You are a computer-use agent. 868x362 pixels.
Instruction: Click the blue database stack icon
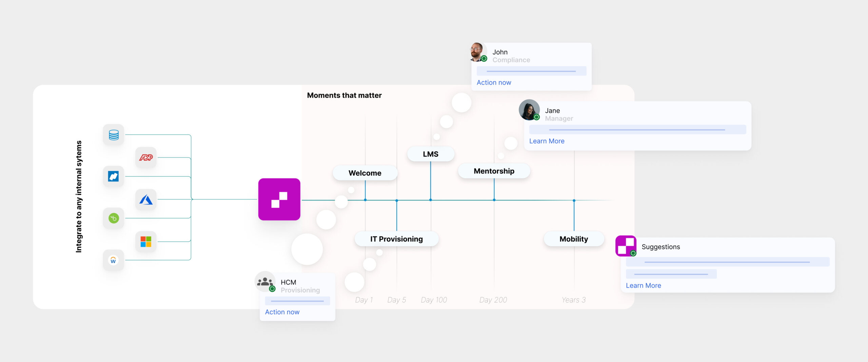(x=114, y=135)
